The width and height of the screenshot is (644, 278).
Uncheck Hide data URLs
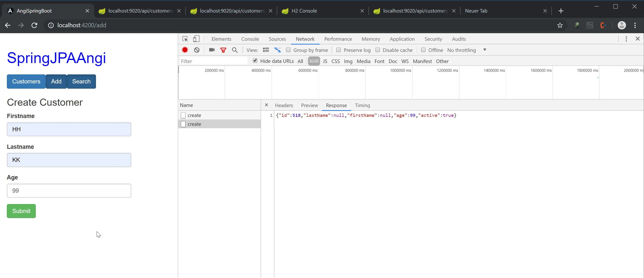tap(255, 61)
